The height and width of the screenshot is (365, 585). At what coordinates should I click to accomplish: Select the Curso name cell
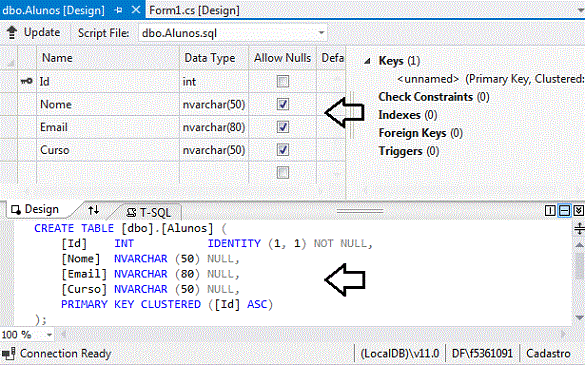108,150
